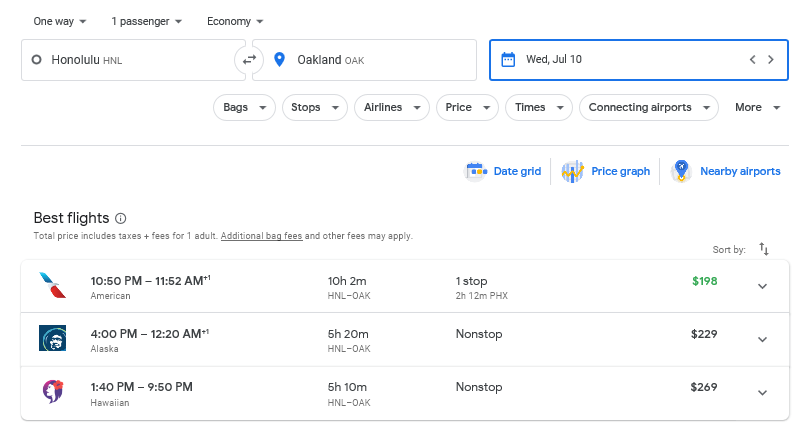Open the One way trip type dropdown

[59, 21]
